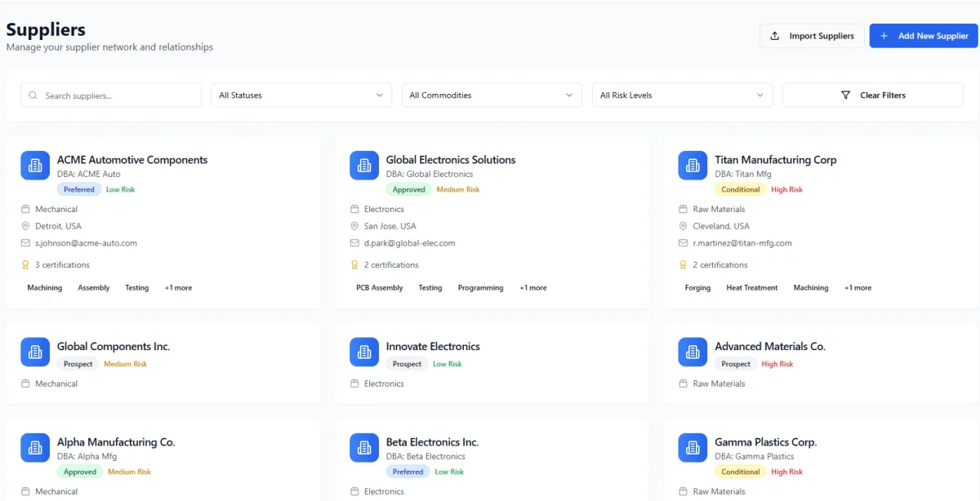Clear all filters with Clear Filters button

click(873, 95)
